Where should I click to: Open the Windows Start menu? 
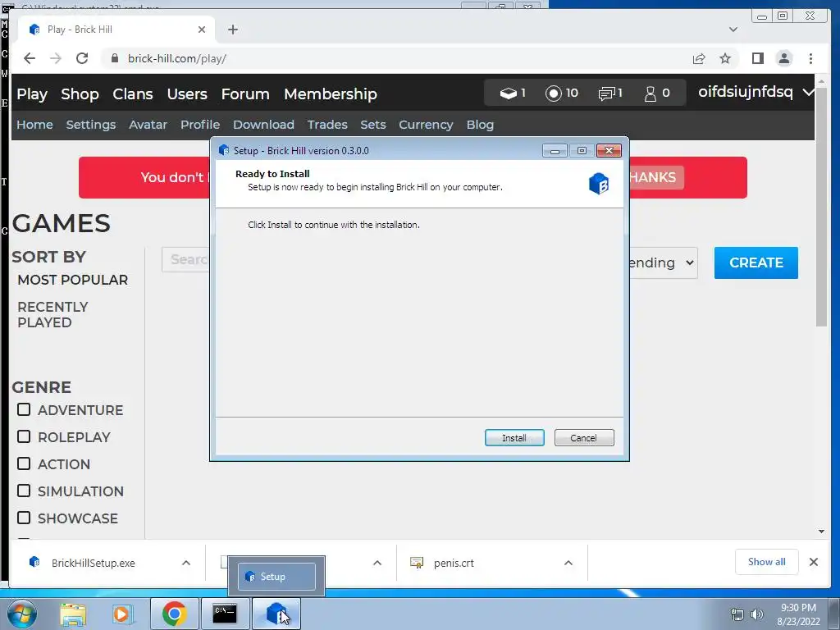21,614
